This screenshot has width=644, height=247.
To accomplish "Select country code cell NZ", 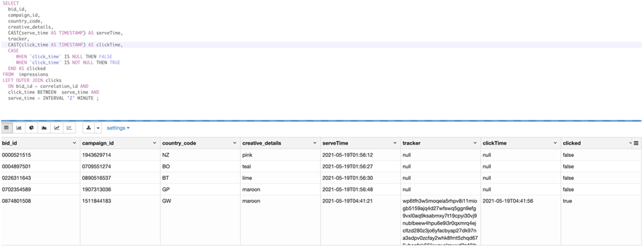I will point(200,155).
